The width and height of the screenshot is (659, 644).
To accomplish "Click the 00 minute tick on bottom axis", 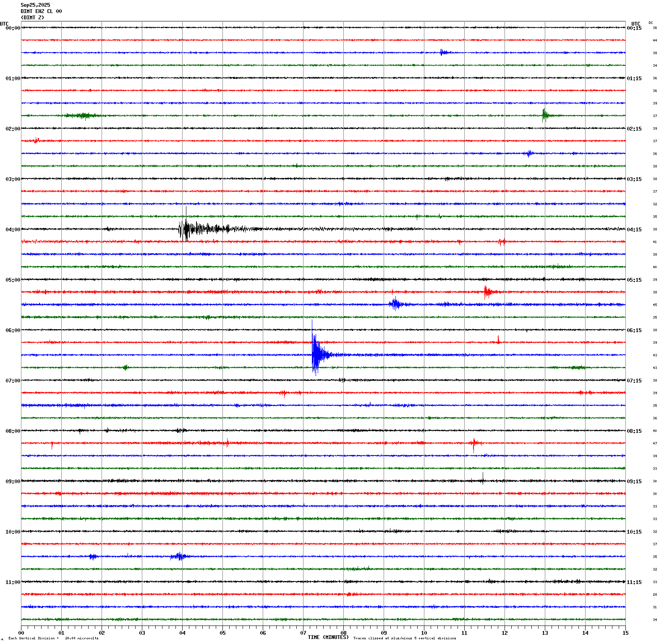I will click(21, 633).
